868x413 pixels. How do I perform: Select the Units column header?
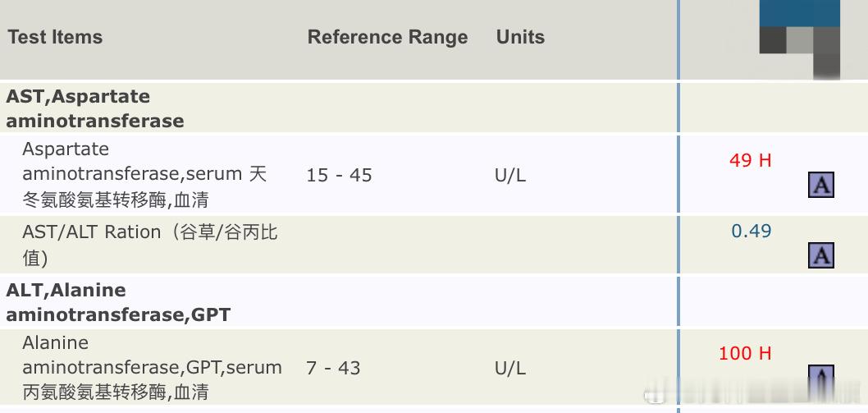coord(520,37)
